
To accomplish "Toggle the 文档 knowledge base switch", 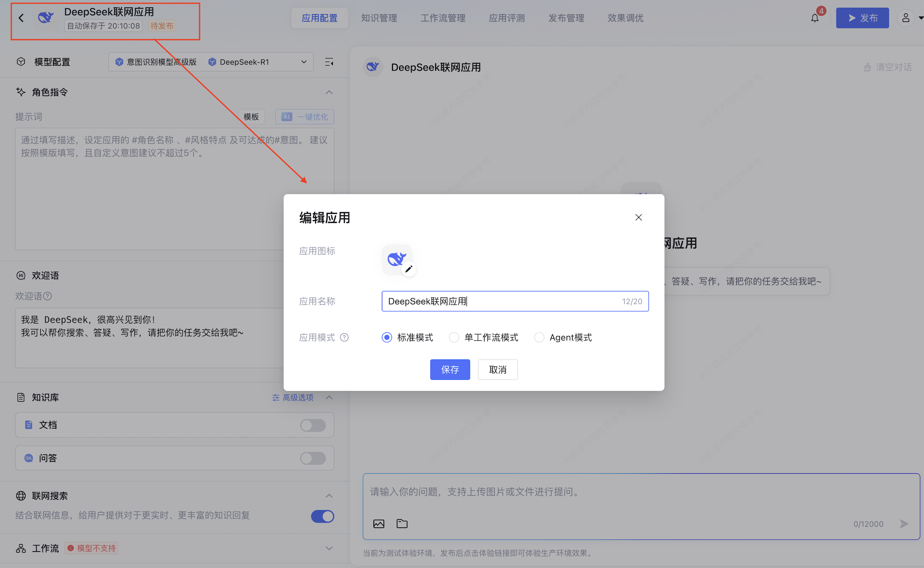I will pos(313,425).
